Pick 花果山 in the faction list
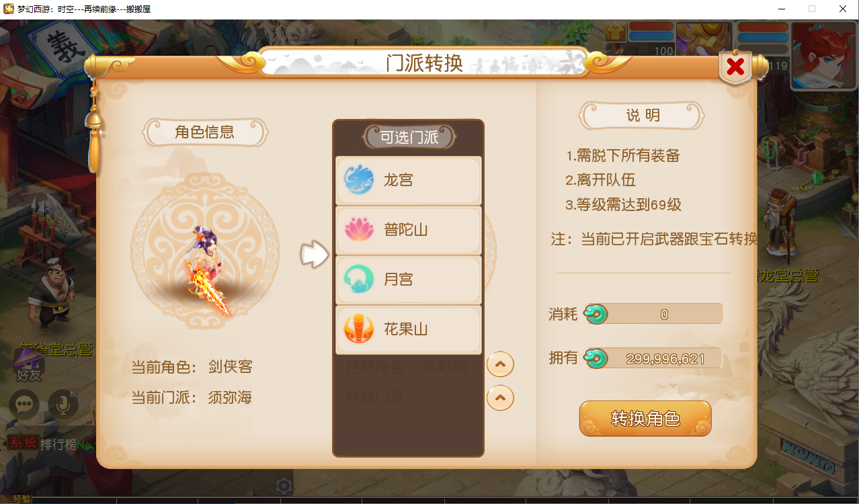This screenshot has width=859, height=504. click(x=409, y=329)
